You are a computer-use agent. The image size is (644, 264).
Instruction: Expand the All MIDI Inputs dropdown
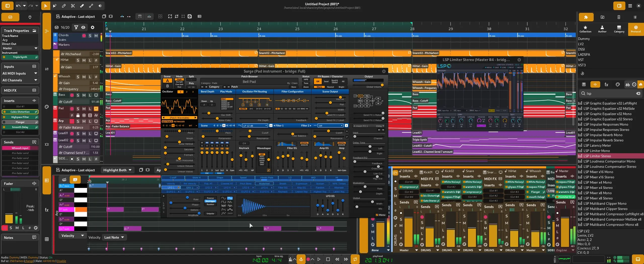pyautogui.click(x=20, y=73)
